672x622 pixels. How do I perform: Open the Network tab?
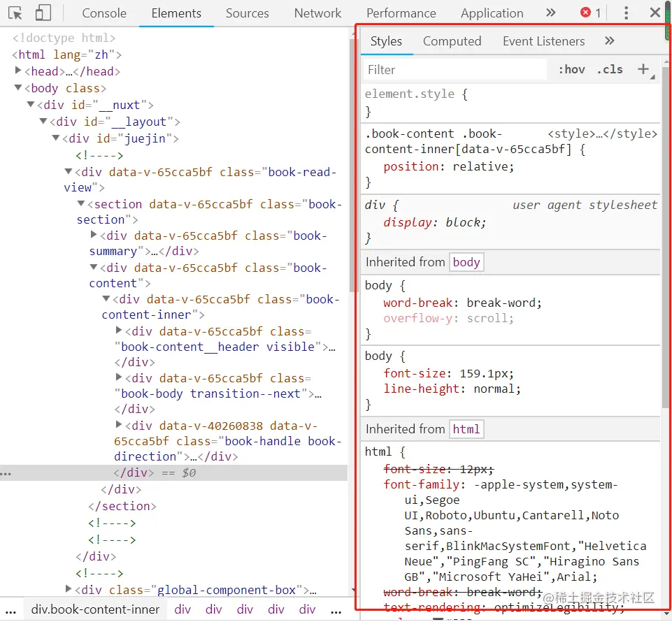(x=317, y=13)
